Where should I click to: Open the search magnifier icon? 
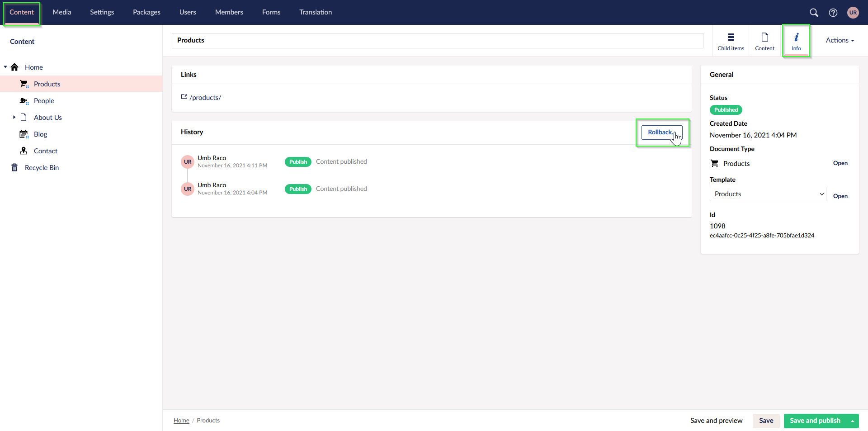[814, 13]
